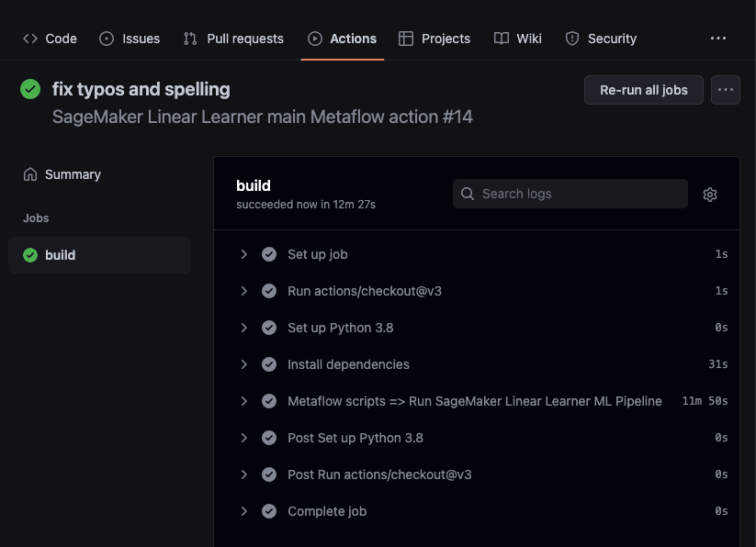Select the build job in sidebar
756x547 pixels.
(99, 255)
